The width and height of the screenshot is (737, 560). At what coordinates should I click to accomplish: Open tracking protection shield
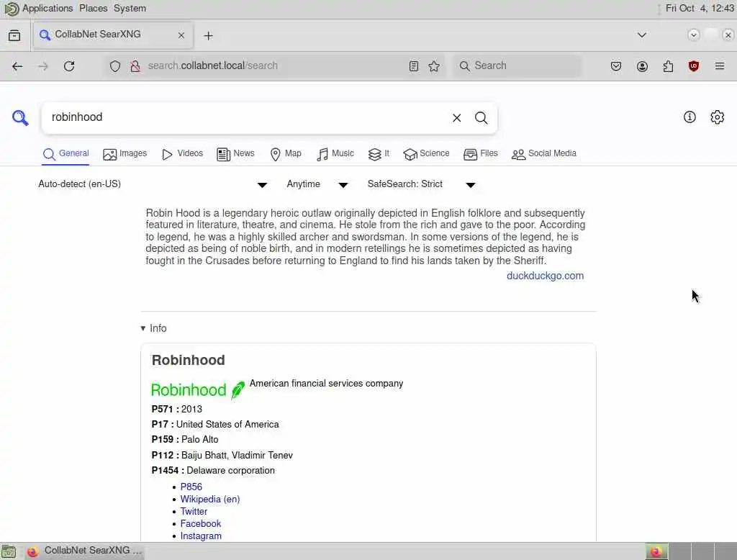pyautogui.click(x=115, y=66)
